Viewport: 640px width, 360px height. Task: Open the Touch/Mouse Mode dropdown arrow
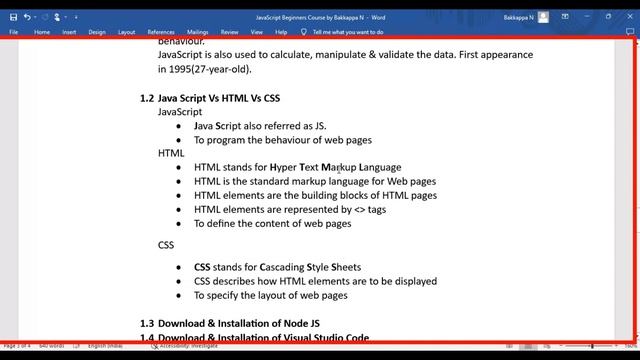pyautogui.click(x=65, y=17)
